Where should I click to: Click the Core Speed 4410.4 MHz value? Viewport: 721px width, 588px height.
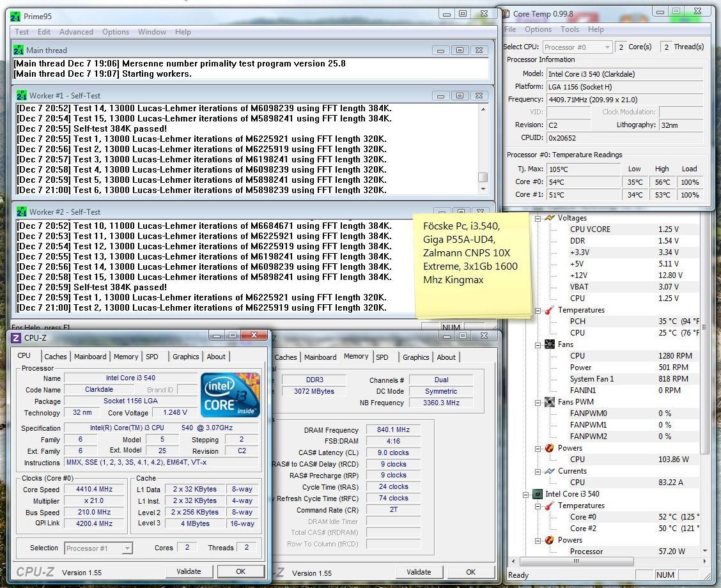click(x=94, y=489)
